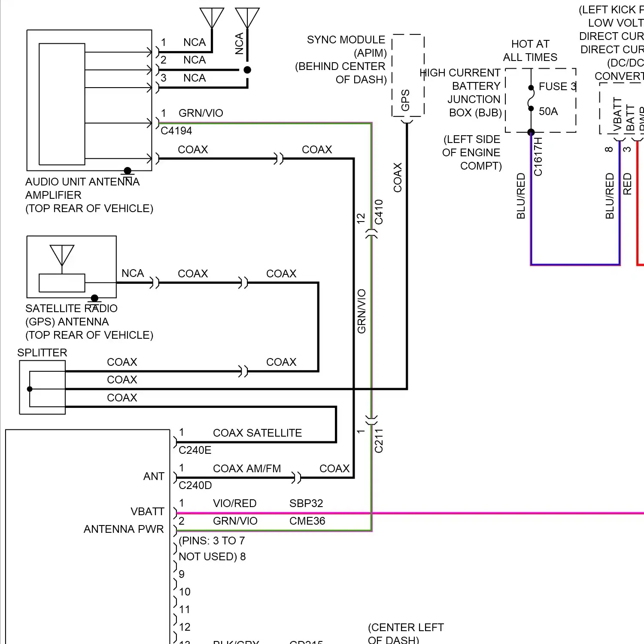Viewport: 644px width, 644px height.
Task: Click the splice dot joining the NCA wires
Action: [x=247, y=70]
